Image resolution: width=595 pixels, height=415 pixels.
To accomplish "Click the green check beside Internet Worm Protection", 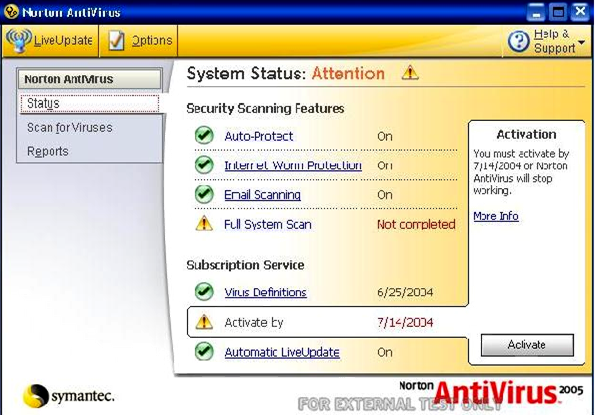I will tap(204, 165).
